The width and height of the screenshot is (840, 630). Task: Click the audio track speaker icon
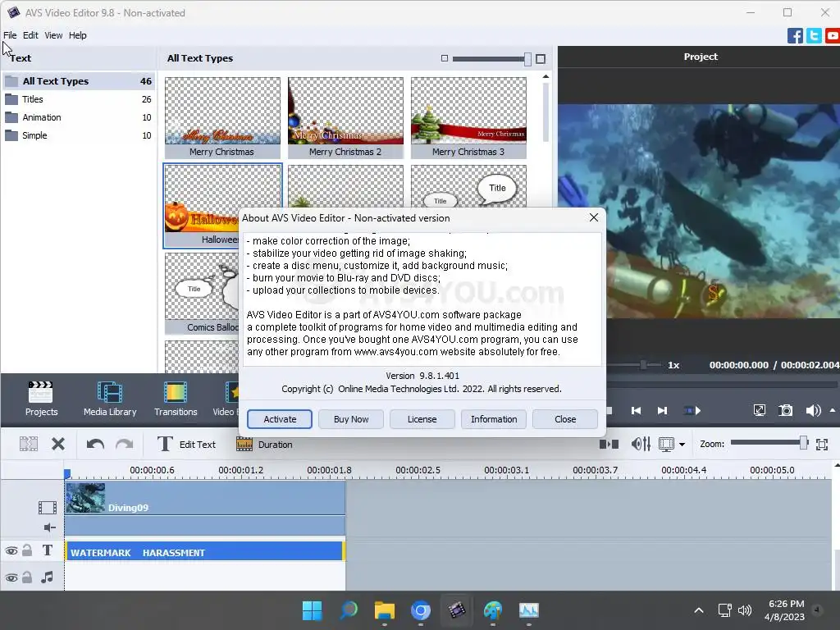(50, 527)
